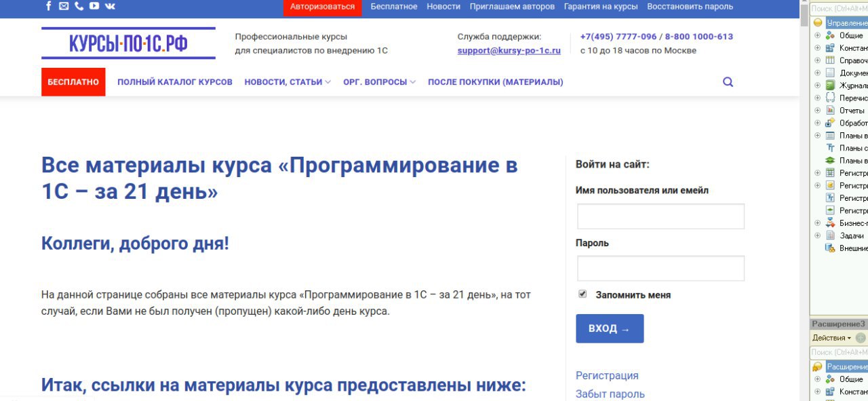Expand the Обработки tree node
868x401 pixels.
click(x=817, y=123)
